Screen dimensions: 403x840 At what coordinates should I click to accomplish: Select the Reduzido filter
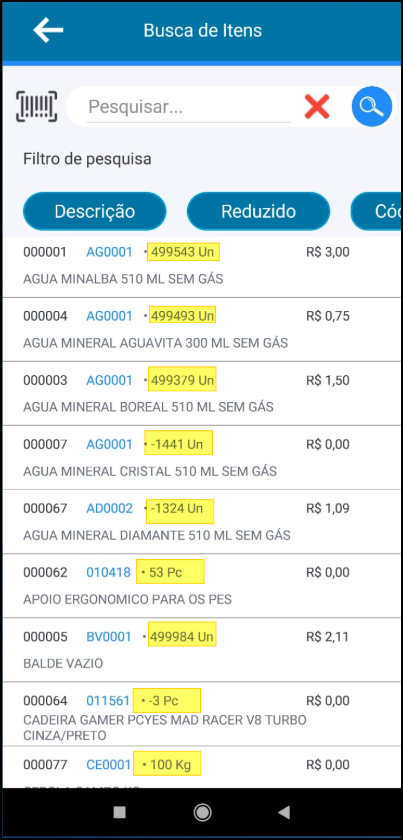(x=258, y=211)
